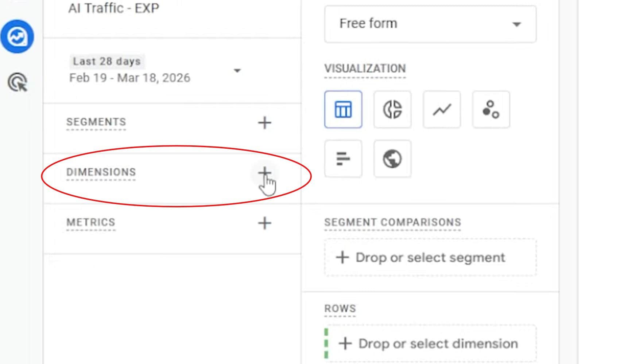The width and height of the screenshot is (620, 364).
Task: Select the scatter plot visualization
Action: 491,109
